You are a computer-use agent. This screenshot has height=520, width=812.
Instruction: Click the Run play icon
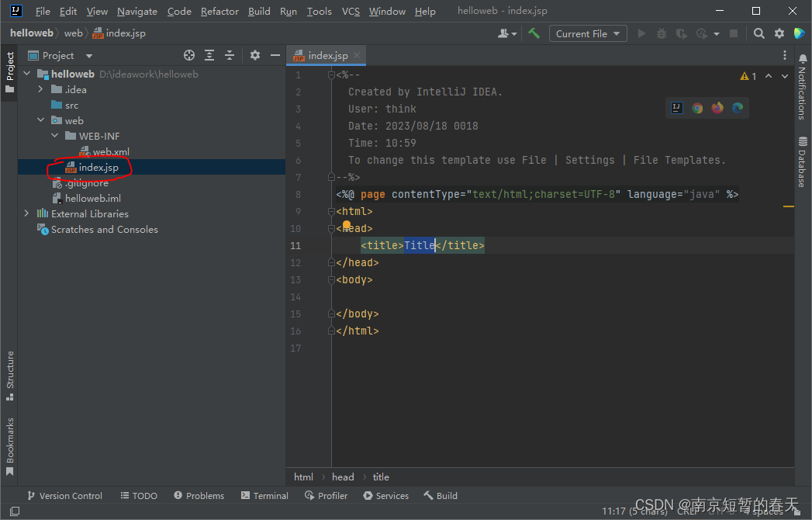point(641,33)
